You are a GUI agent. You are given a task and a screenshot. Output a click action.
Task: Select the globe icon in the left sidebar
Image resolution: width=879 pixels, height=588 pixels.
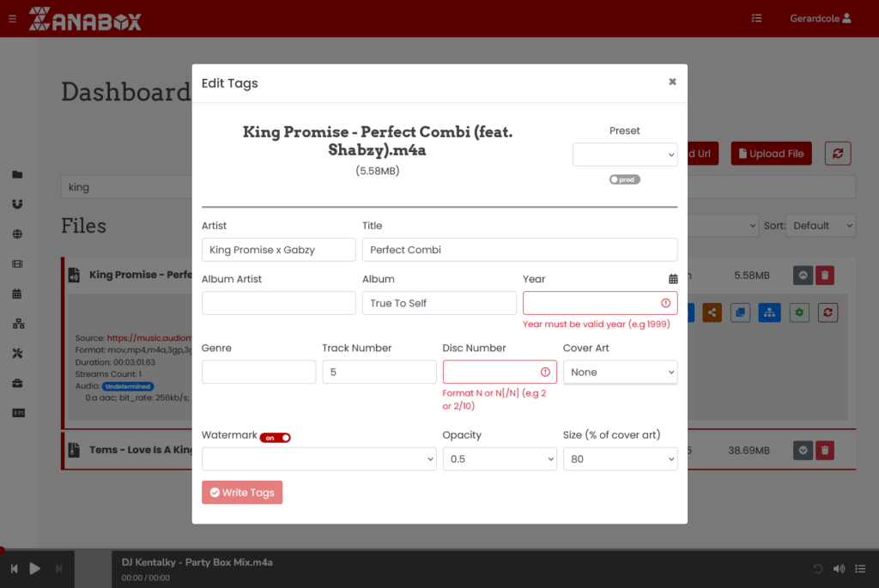17,233
